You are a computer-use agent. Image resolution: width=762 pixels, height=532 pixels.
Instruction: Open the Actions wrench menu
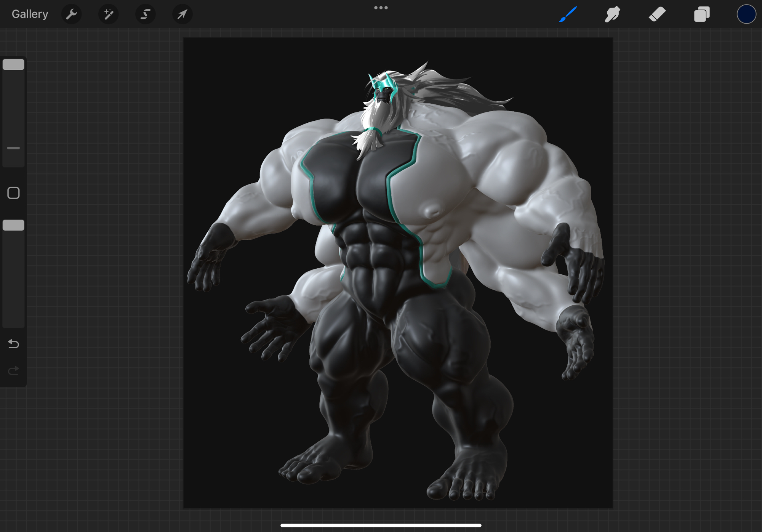(71, 14)
